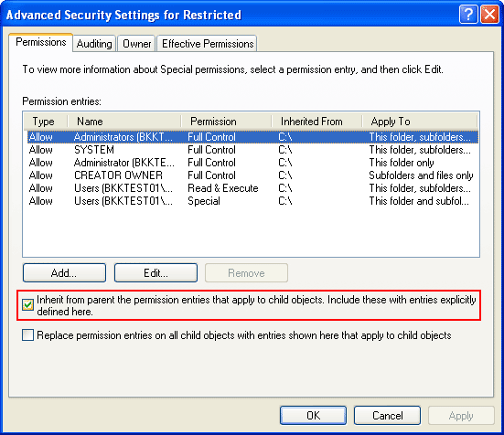
Task: Switch to the Permissions tab
Action: tap(41, 42)
